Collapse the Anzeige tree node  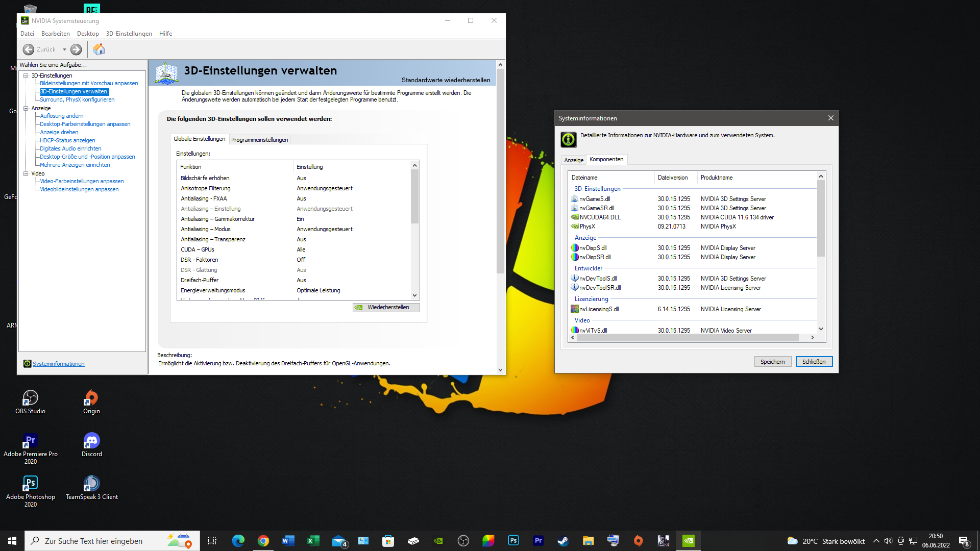(x=26, y=108)
